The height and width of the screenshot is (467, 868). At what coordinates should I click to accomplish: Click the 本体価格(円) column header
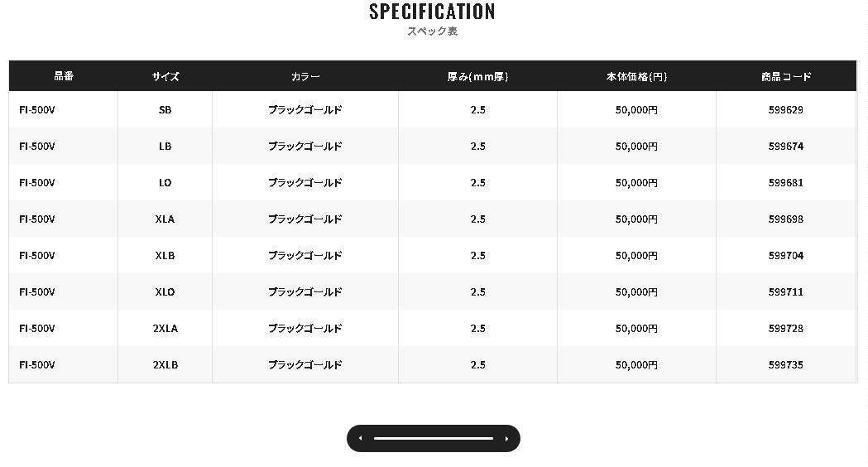pyautogui.click(x=636, y=76)
